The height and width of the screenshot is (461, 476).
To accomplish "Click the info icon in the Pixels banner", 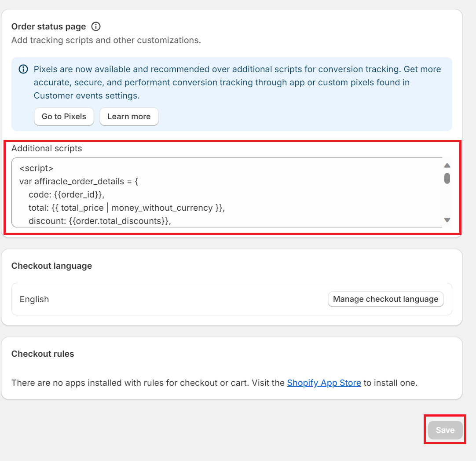I will click(x=23, y=70).
